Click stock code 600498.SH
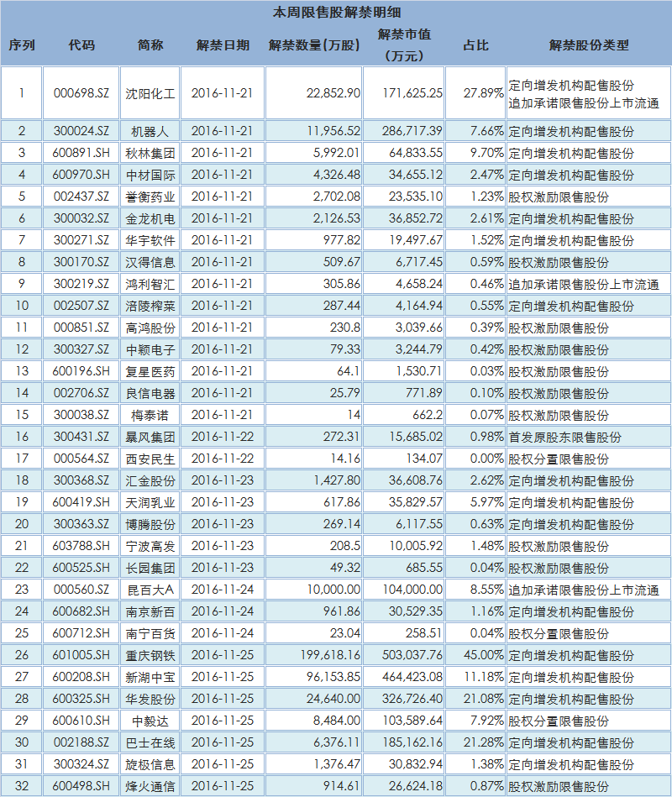672x797 pixels. click(x=81, y=786)
